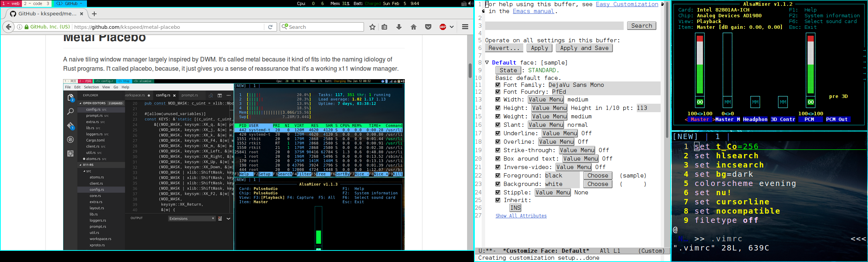Switch to workspace tag 3
This screenshot has height=262, width=868.
(48, 3)
